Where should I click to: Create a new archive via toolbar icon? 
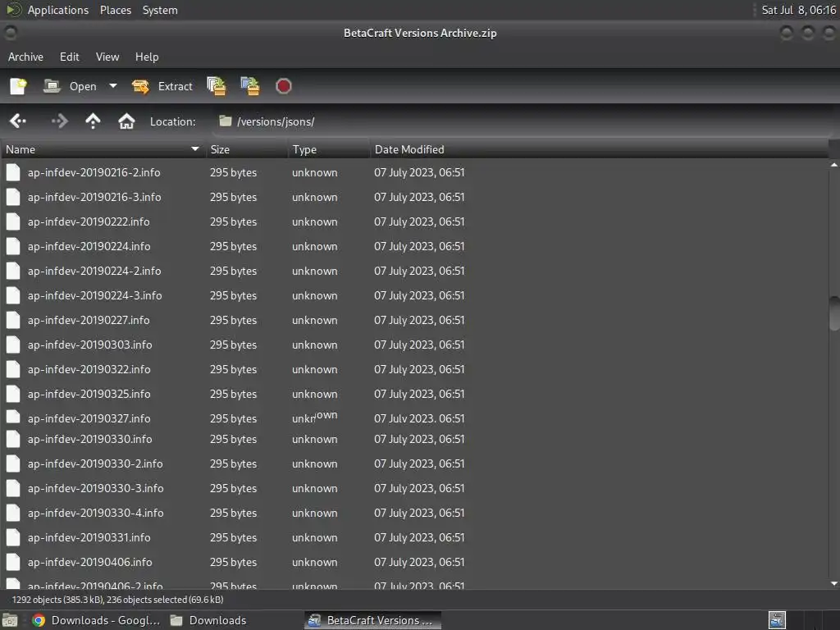[18, 86]
